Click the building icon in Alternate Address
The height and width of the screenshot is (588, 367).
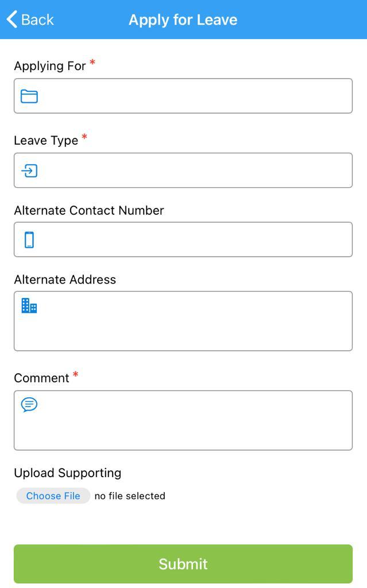coord(29,305)
